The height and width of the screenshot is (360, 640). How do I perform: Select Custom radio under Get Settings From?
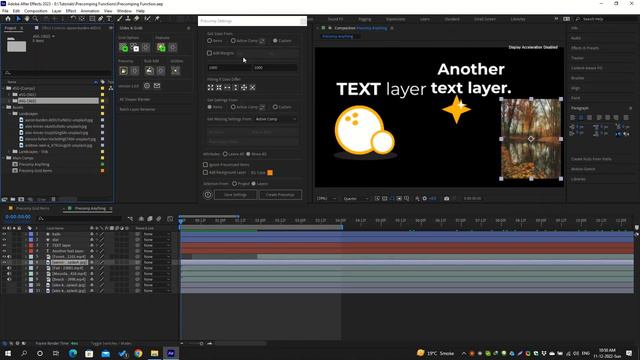(275, 107)
